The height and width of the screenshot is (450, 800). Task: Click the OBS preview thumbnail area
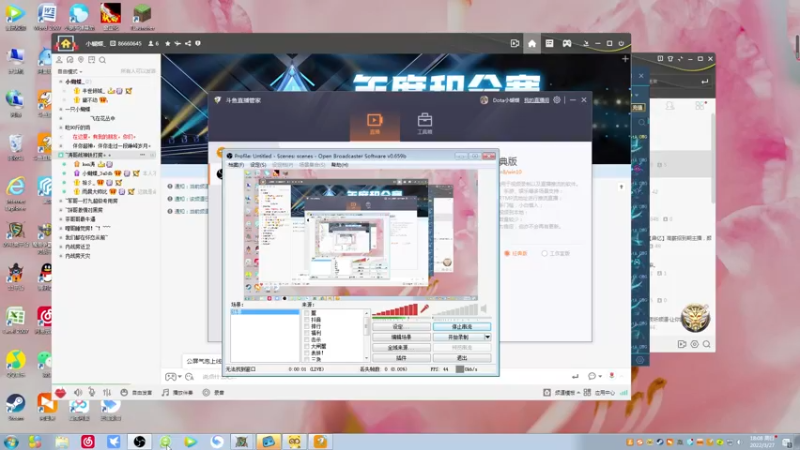pos(361,235)
